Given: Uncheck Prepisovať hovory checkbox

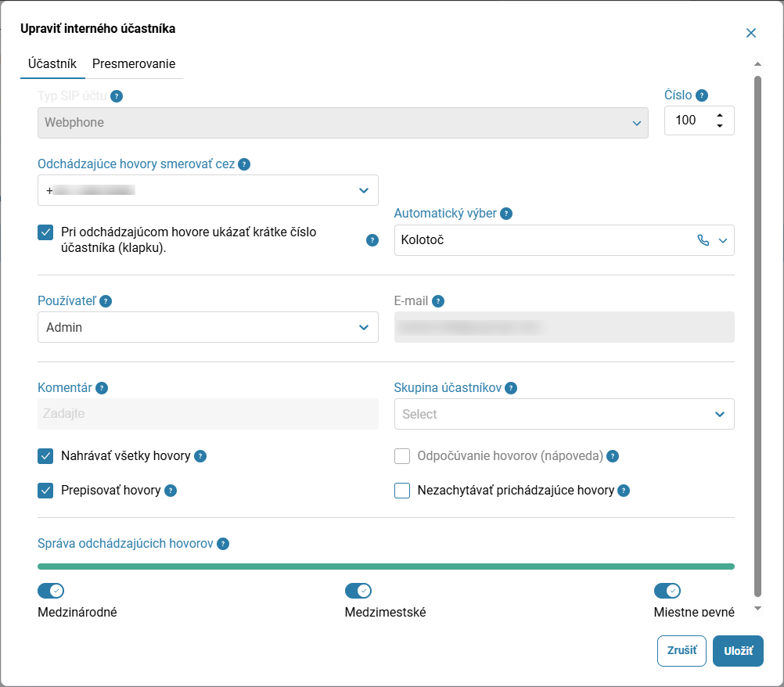Looking at the screenshot, I should point(45,491).
